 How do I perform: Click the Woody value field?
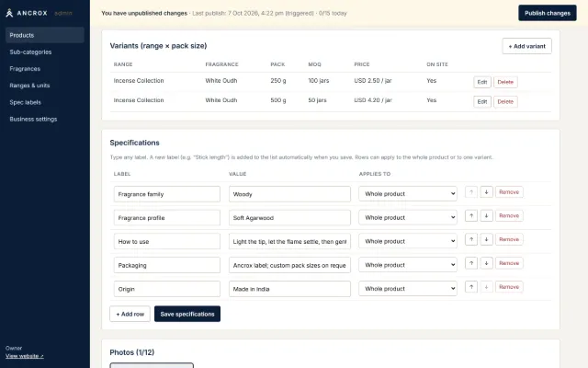[289, 194]
